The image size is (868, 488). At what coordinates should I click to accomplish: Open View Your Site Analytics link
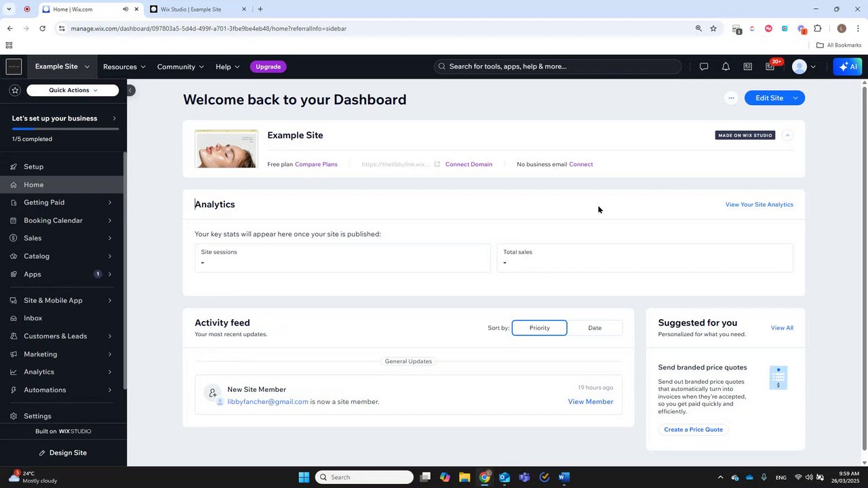coord(759,205)
